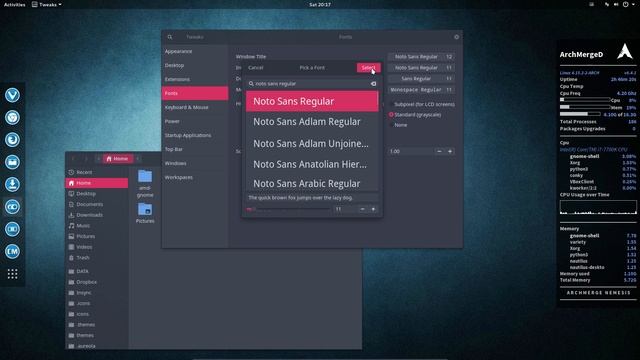
Task: Open Window Title font chooser (Noto Sans Regular 12)
Action: (x=421, y=57)
